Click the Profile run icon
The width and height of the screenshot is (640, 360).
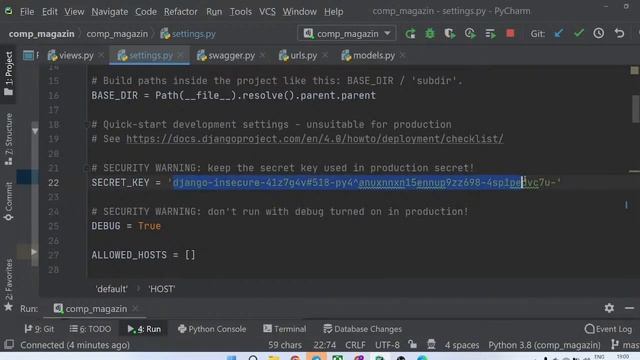470,33
